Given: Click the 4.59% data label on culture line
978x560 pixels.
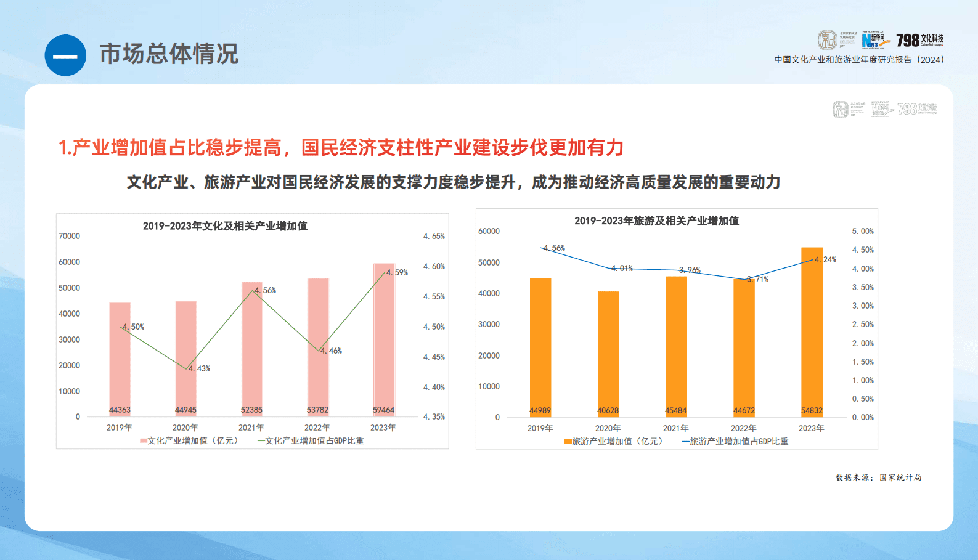Looking at the screenshot, I should [x=397, y=273].
